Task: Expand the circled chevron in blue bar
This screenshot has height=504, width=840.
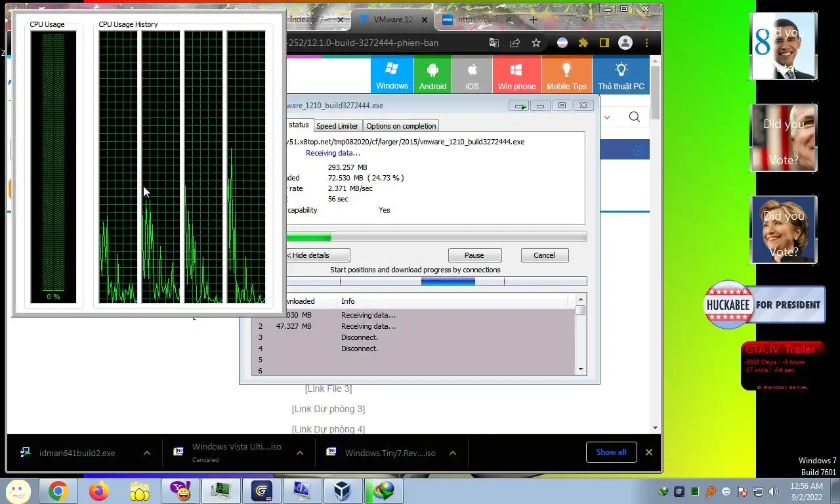Action: point(638,151)
